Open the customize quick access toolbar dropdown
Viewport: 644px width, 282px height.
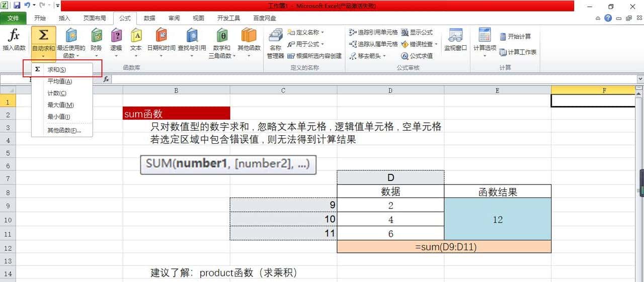[x=58, y=6]
